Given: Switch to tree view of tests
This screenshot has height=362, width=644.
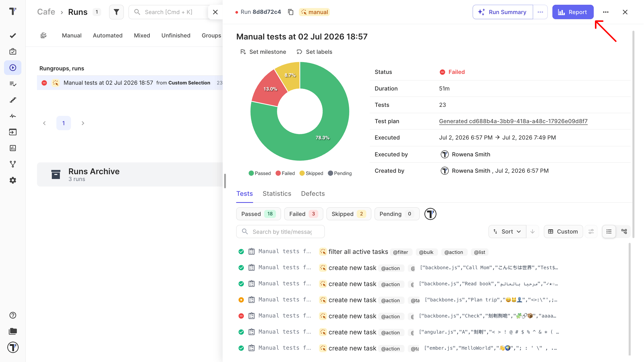Looking at the screenshot, I should pos(624,232).
